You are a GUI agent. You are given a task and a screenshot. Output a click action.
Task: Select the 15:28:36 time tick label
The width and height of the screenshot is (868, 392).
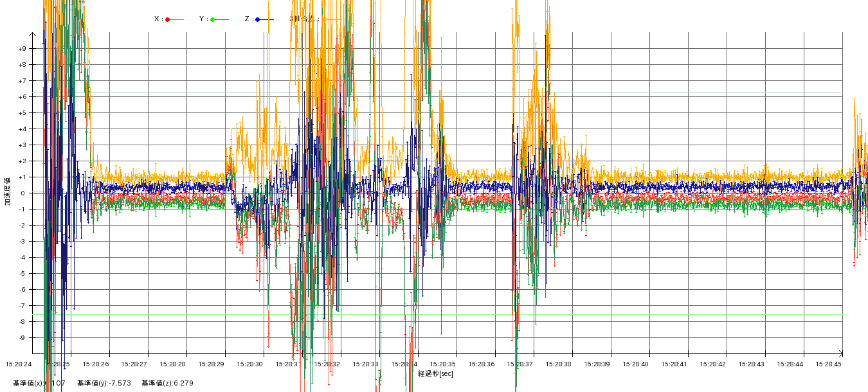coord(482,364)
